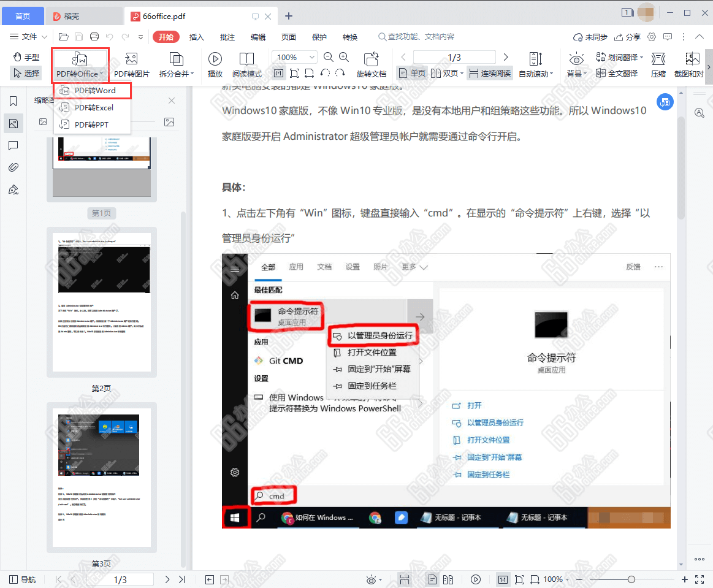
Task: Click the print icon in quick toolbar
Action: point(94,37)
